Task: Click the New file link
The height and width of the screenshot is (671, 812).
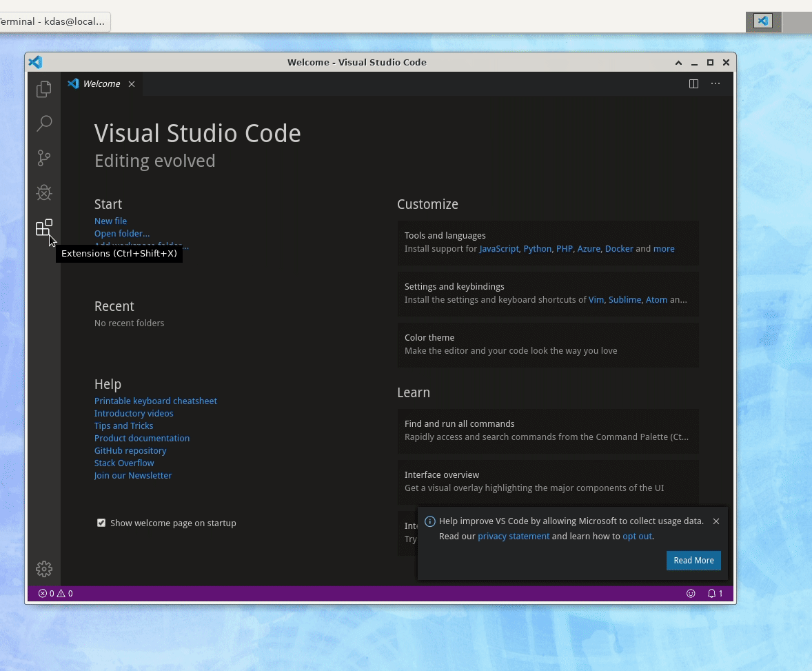Action: coord(110,221)
